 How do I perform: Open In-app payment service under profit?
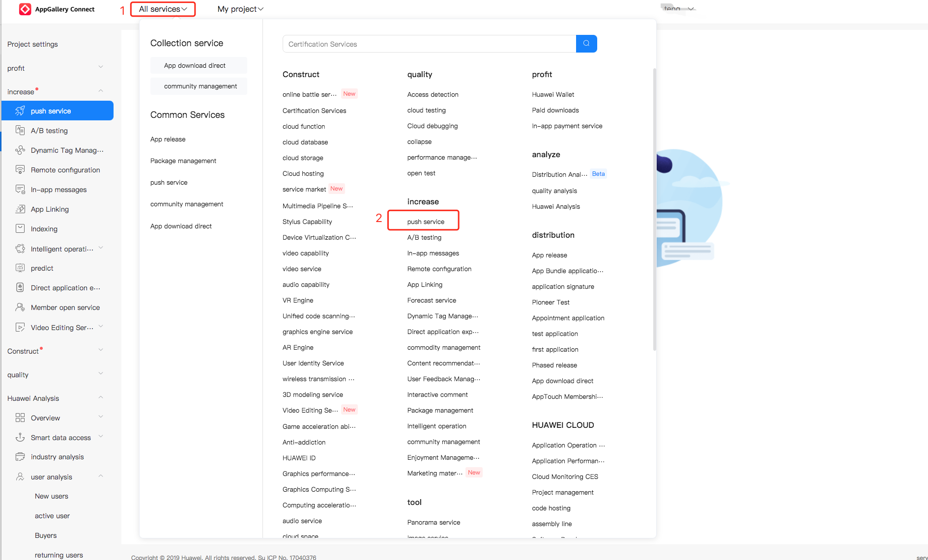(567, 126)
